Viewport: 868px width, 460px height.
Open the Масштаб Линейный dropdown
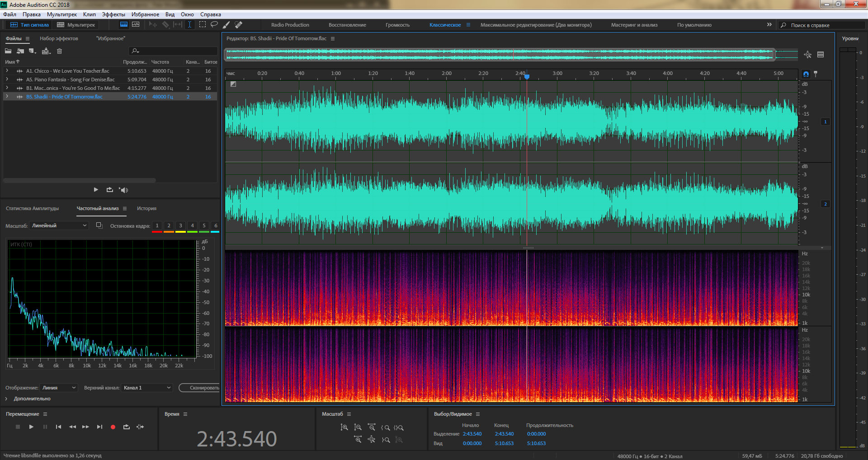pyautogui.click(x=59, y=225)
